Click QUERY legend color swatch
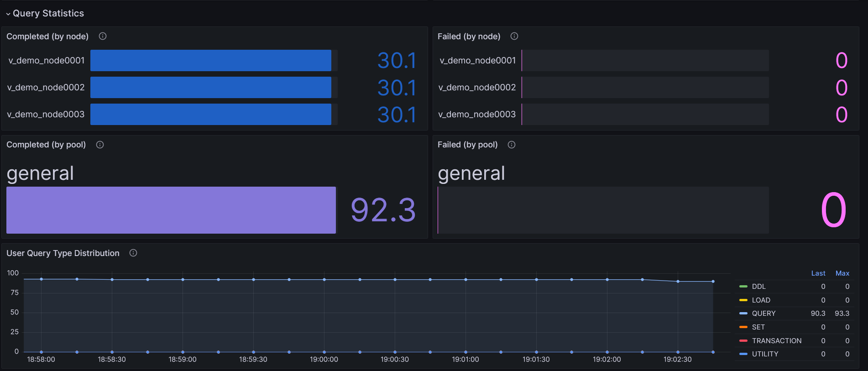Viewport: 868px width, 371px height. pos(743,314)
